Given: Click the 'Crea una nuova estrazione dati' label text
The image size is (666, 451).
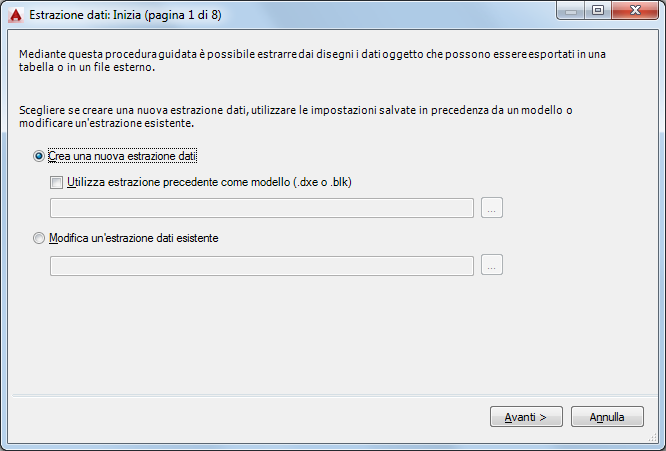Looking at the screenshot, I should click(x=122, y=157).
